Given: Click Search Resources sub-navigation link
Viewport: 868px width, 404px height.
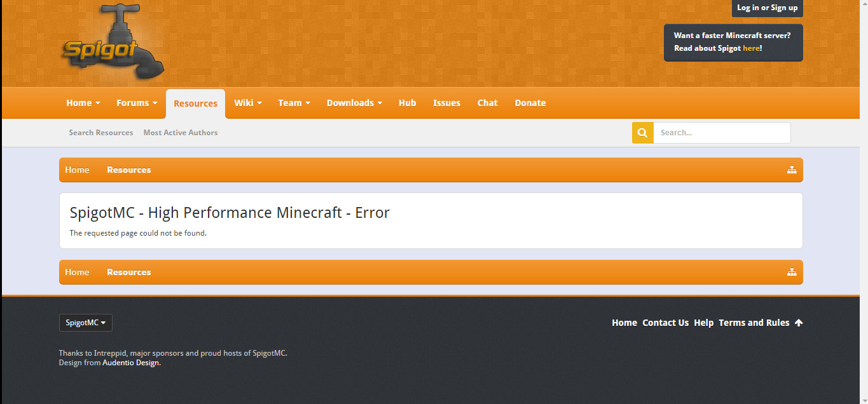Looking at the screenshot, I should tap(101, 133).
